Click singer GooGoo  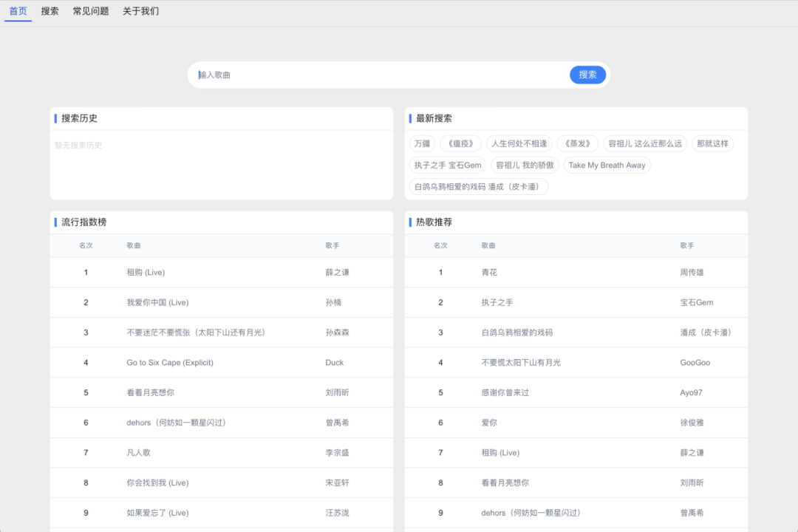tap(695, 363)
